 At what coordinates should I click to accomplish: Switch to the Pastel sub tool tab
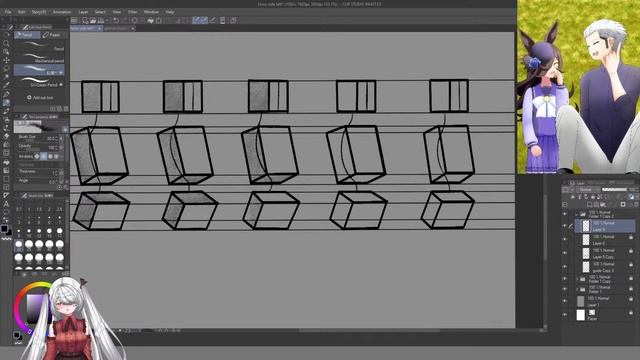coord(53,35)
